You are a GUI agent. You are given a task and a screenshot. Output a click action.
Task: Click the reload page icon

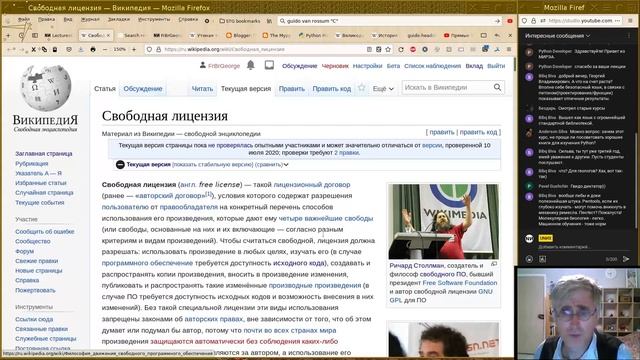tap(401, 49)
